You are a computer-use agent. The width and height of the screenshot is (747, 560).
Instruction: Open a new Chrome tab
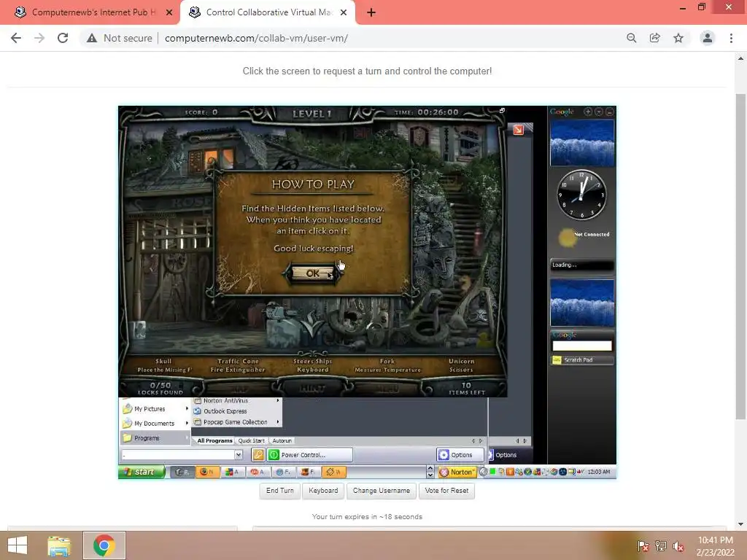(371, 13)
